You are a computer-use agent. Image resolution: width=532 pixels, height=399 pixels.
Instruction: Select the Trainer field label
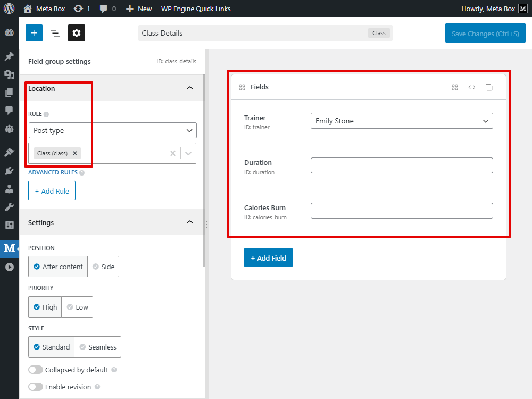(255, 118)
